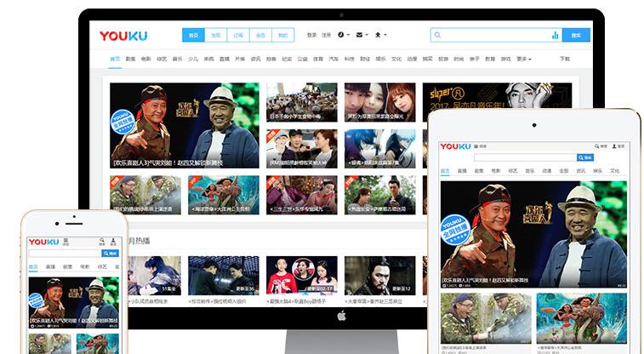The width and height of the screenshot is (644, 354).
Task: Open watch history clock icon on desktop
Action: pyautogui.click(x=340, y=35)
